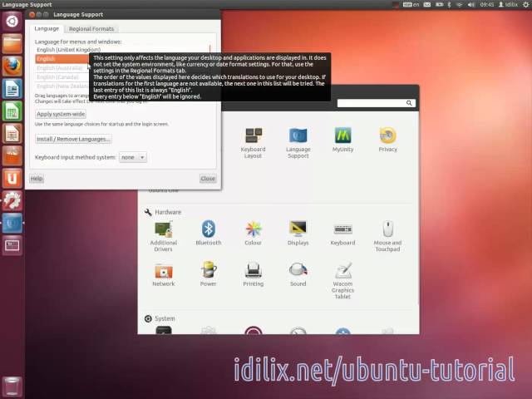Image resolution: width=532 pixels, height=399 pixels.
Task: Open Additional Drivers icon
Action: [164, 236]
